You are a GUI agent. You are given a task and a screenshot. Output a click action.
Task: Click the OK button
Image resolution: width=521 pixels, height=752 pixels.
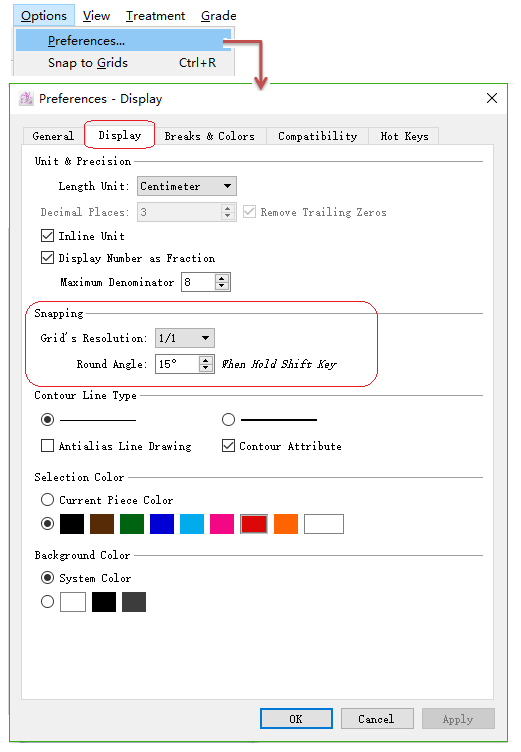point(296,718)
